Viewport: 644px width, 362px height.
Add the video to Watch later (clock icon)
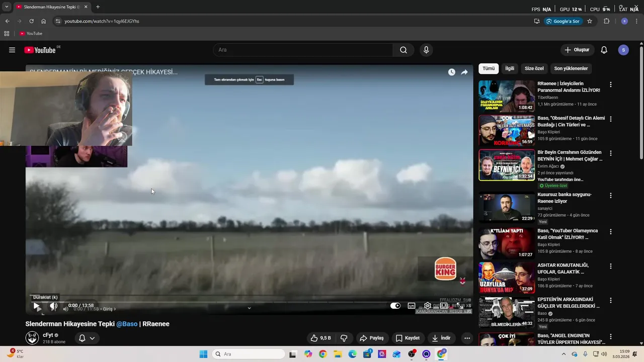pos(452,72)
